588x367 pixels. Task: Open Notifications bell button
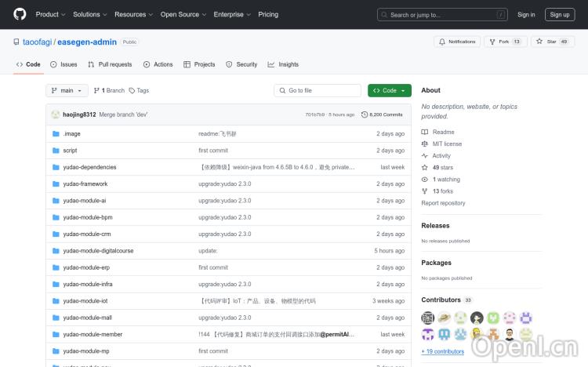pyautogui.click(x=456, y=42)
